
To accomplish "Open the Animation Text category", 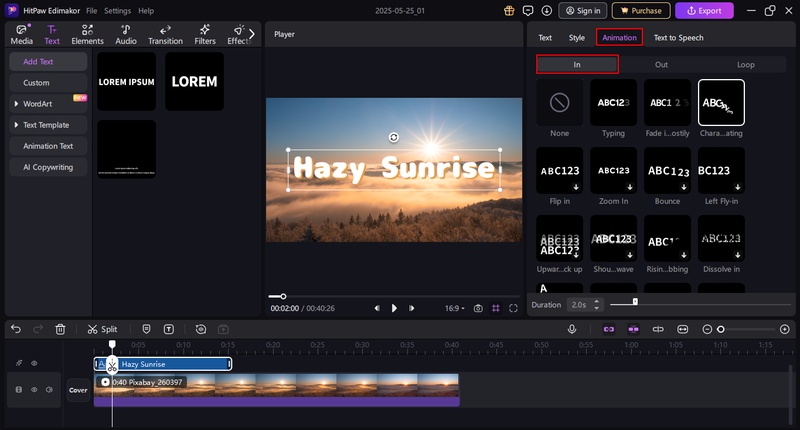I will (48, 146).
